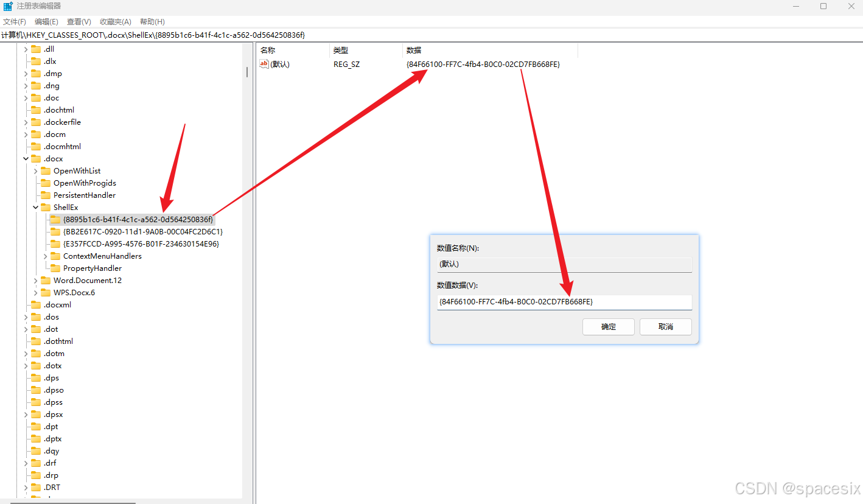Screen dimensions: 863x504
Task: Click the REG_SZ type cell
Action: pyautogui.click(x=347, y=64)
